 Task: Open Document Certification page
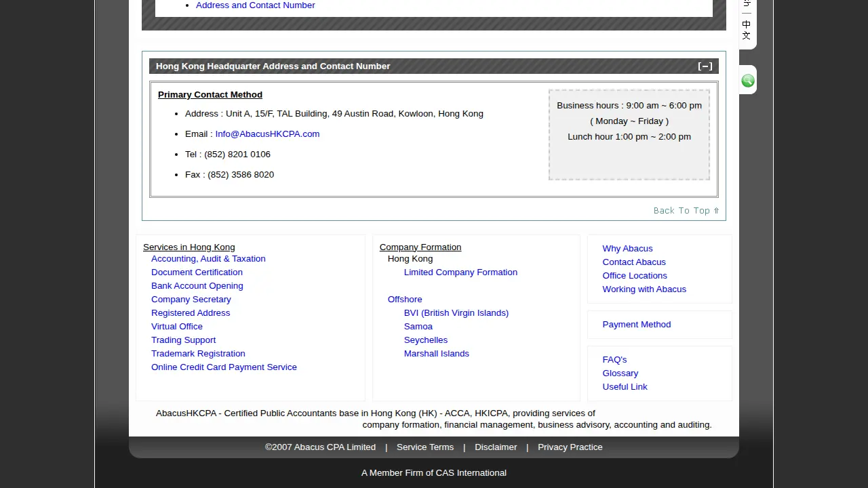pyautogui.click(x=197, y=272)
